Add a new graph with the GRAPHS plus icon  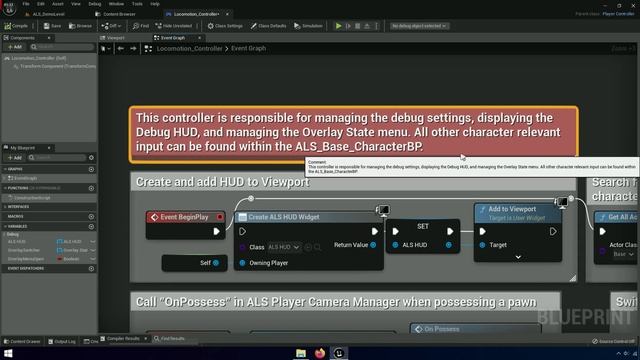coord(91,169)
